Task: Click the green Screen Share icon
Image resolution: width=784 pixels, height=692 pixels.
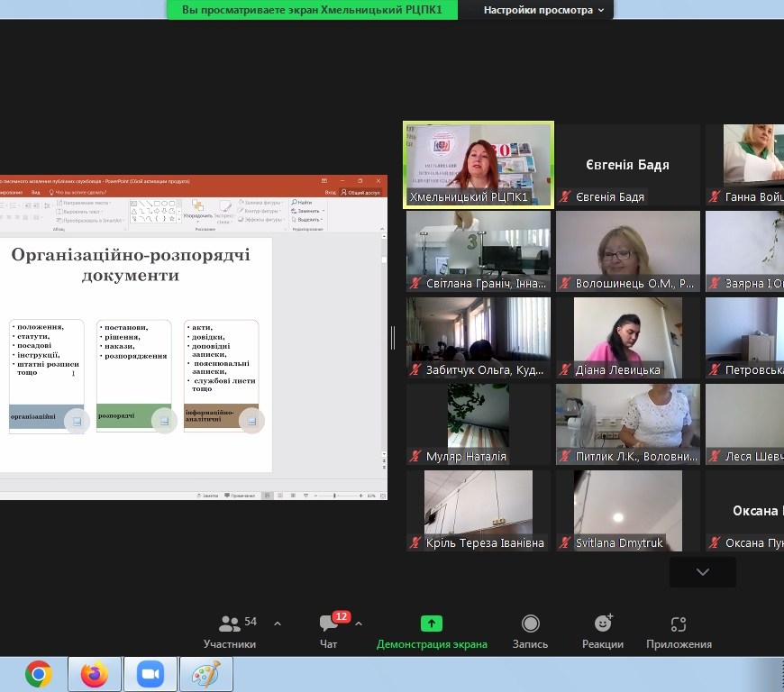Action: tap(432, 624)
